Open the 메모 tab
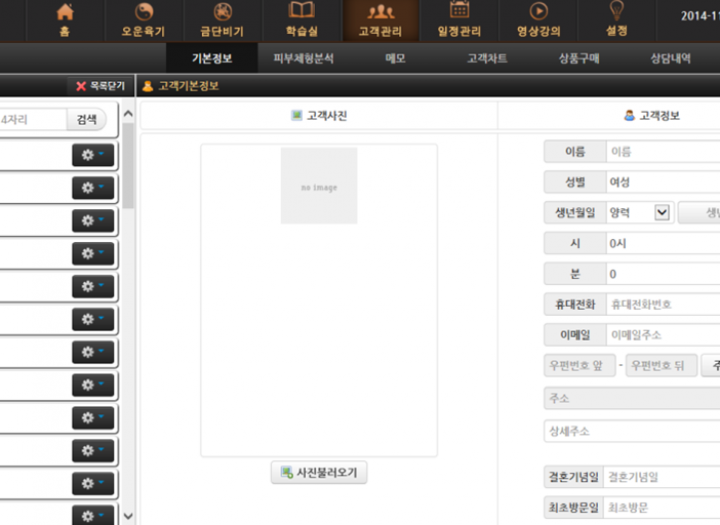This screenshot has height=525, width=720. tap(395, 58)
